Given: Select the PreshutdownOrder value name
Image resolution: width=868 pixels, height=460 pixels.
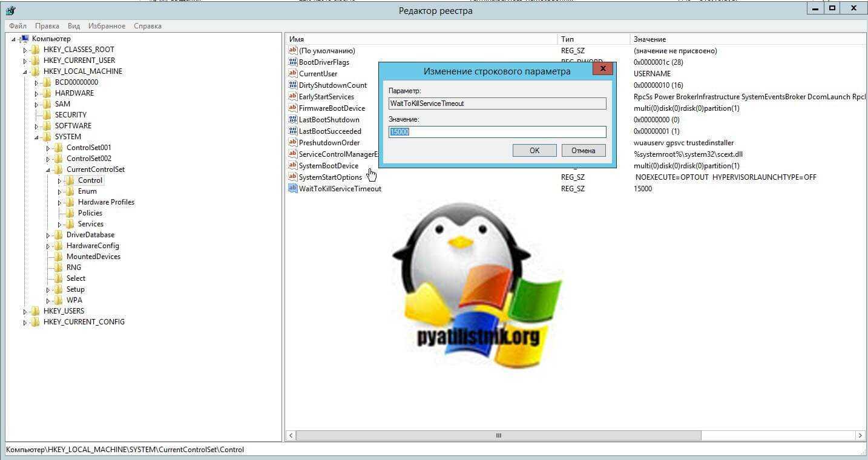Looking at the screenshot, I should coord(329,143).
